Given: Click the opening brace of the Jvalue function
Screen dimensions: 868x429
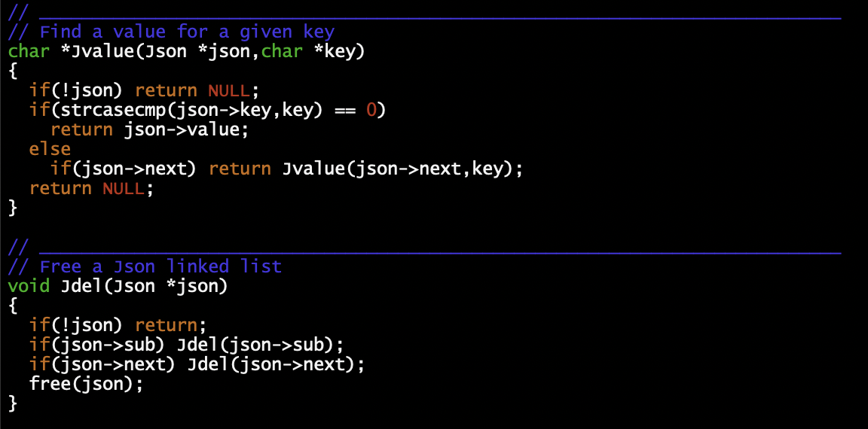Looking at the screenshot, I should pyautogui.click(x=13, y=71).
